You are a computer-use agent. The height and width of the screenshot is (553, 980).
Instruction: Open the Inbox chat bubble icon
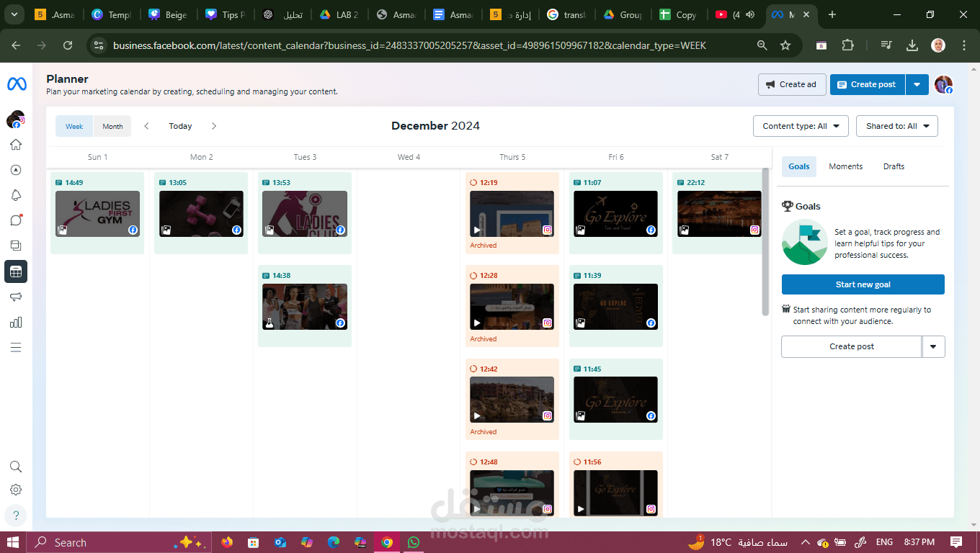[x=16, y=220]
